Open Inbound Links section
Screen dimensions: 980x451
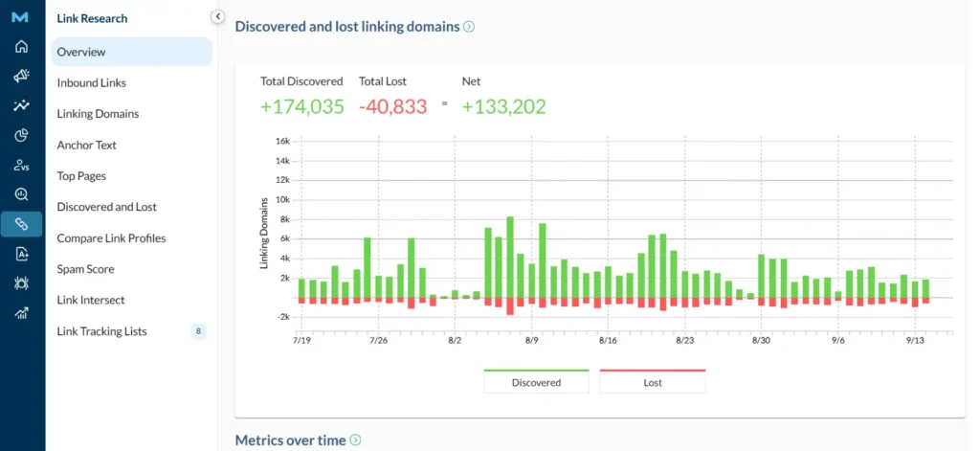pyautogui.click(x=91, y=82)
